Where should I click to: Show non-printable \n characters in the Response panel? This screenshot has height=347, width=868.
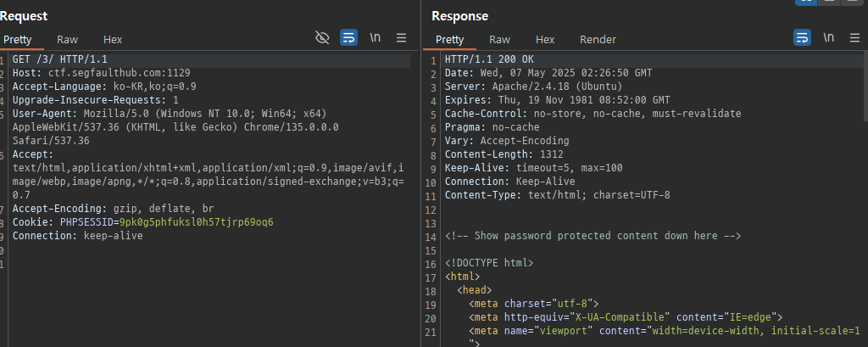829,37
